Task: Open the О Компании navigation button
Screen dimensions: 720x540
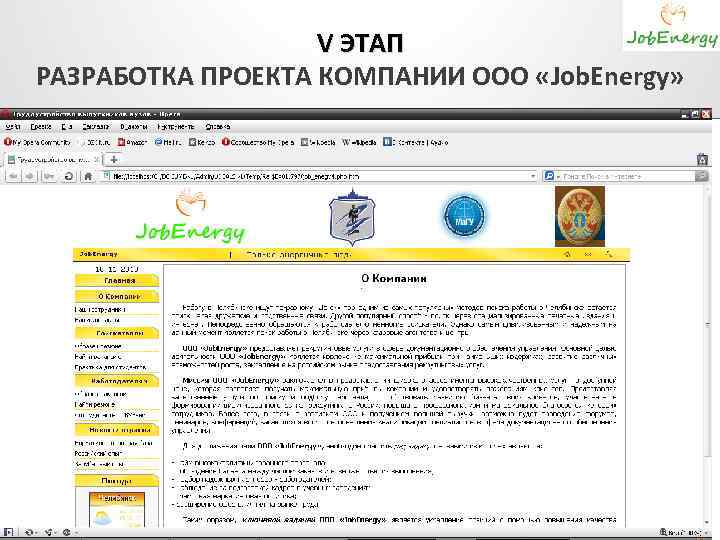Action: pyautogui.click(x=117, y=297)
